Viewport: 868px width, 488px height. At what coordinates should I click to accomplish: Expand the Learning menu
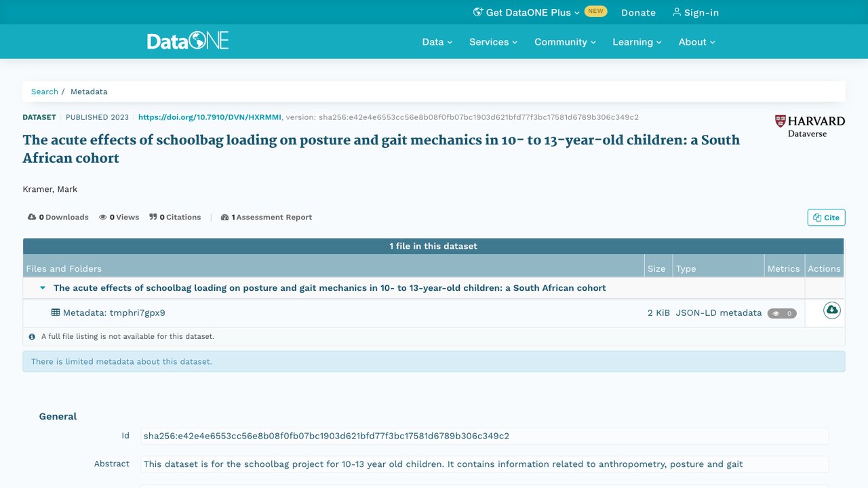pos(637,42)
